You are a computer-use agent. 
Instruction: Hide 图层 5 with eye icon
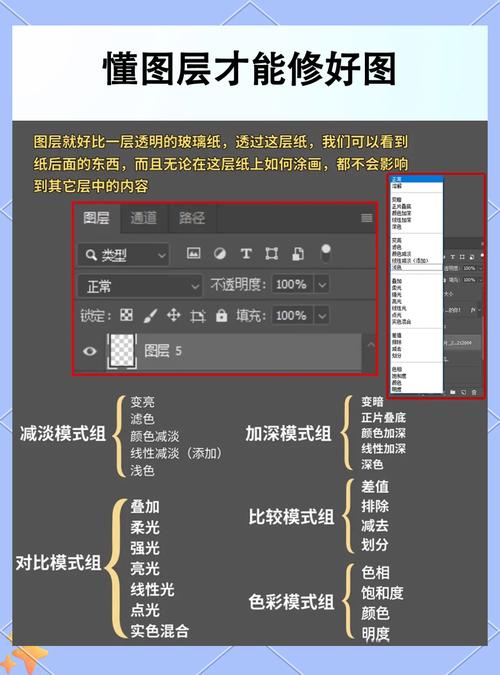pyautogui.click(x=90, y=351)
